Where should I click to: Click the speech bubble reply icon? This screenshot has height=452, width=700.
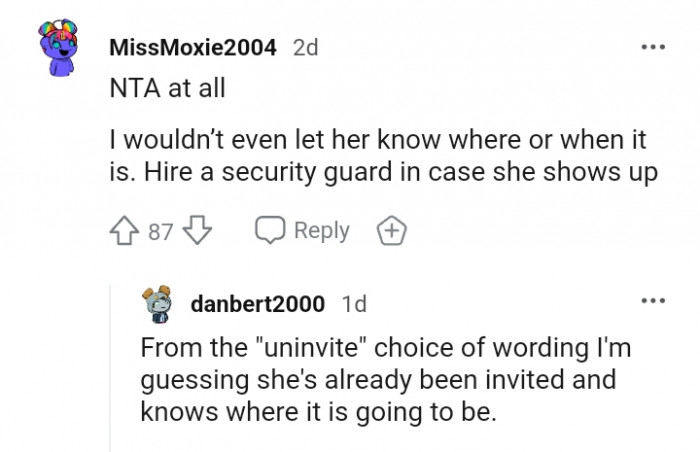(x=269, y=231)
